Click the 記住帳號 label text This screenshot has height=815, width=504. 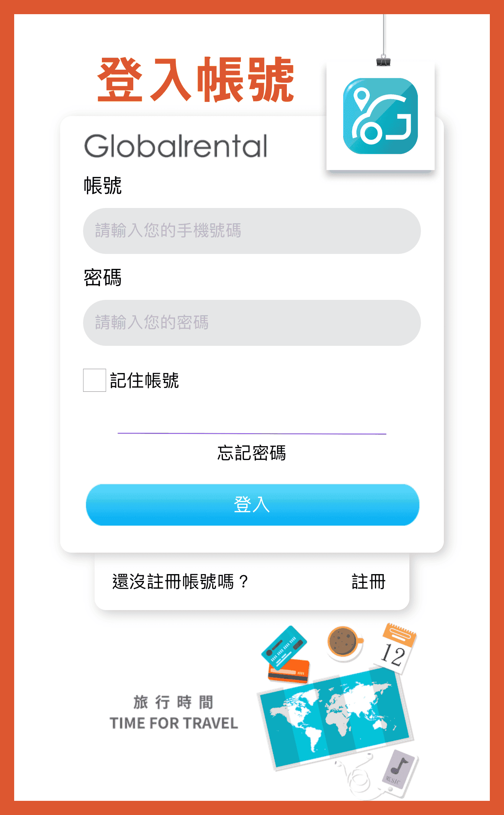point(144,380)
